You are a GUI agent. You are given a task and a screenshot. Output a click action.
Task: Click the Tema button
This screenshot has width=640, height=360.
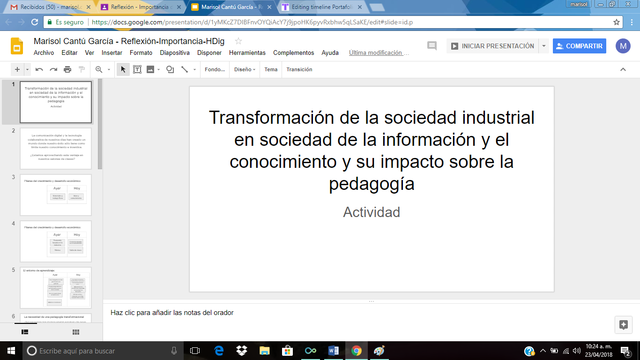point(271,69)
